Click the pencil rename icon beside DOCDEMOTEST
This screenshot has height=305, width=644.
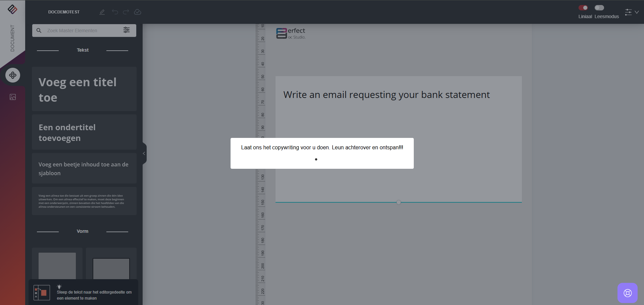102,12
